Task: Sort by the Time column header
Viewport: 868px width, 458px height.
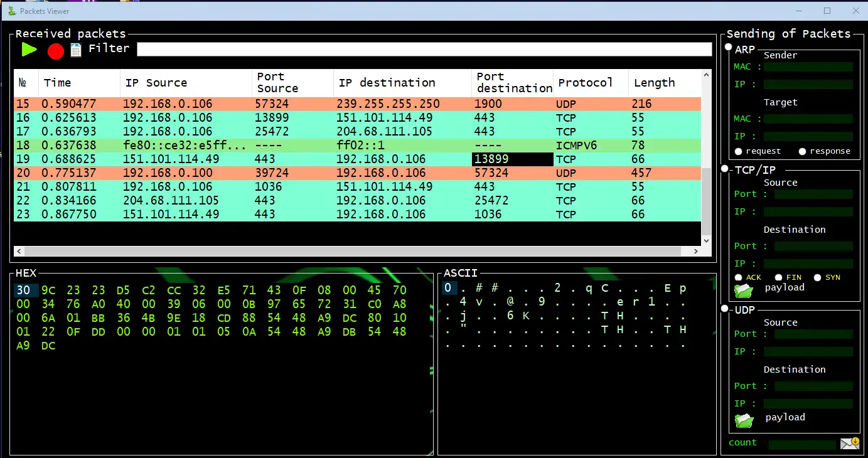Action: click(79, 83)
